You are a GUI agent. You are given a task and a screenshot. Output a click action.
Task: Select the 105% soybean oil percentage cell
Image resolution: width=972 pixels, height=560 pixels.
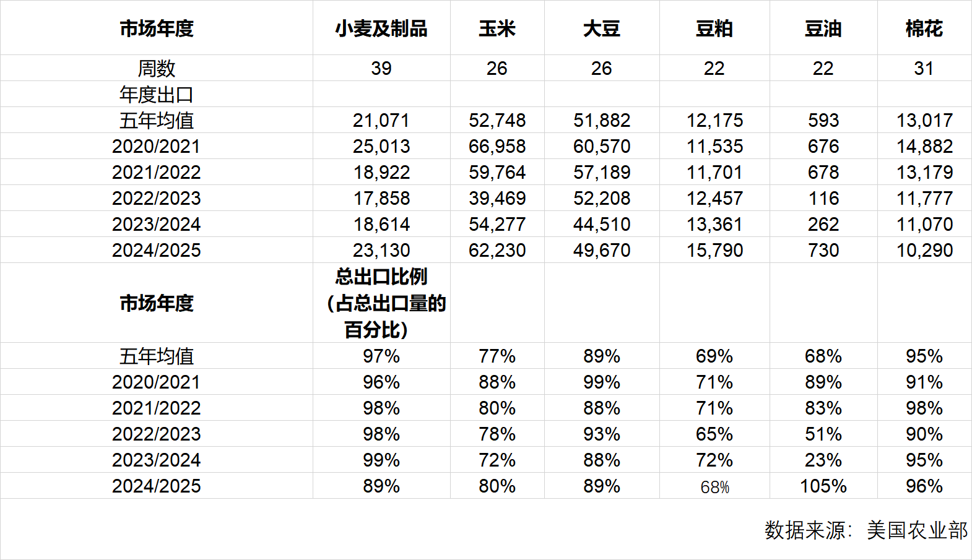(823, 486)
